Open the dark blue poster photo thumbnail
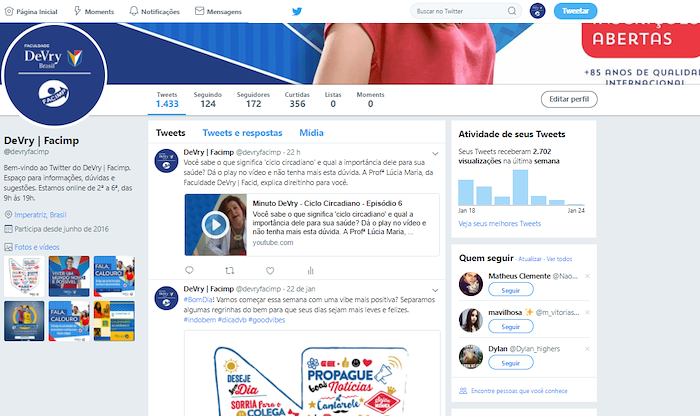The width and height of the screenshot is (700, 416). point(24,321)
